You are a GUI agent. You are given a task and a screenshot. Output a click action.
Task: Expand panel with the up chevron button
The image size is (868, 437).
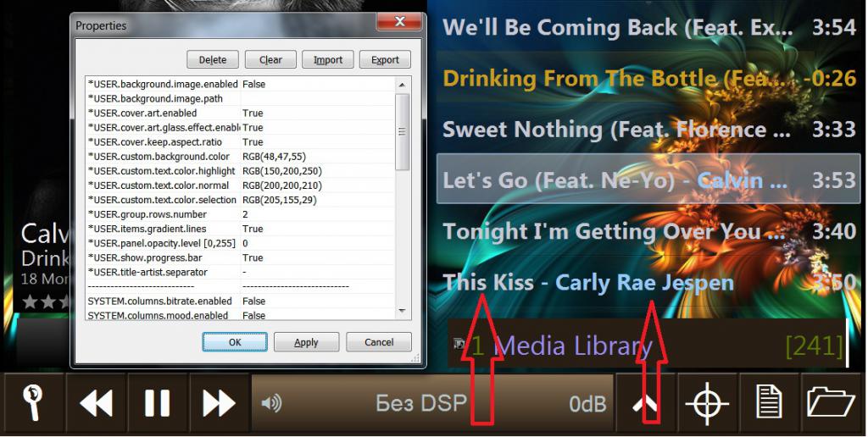(645, 403)
